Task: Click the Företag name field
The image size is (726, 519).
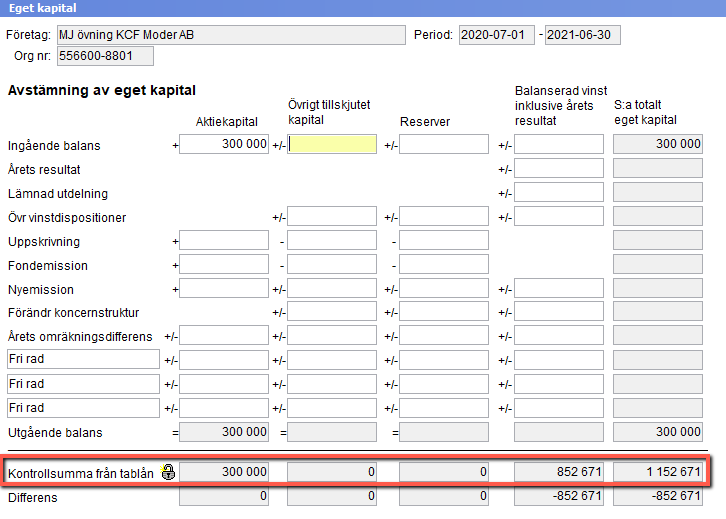Action: (231, 35)
